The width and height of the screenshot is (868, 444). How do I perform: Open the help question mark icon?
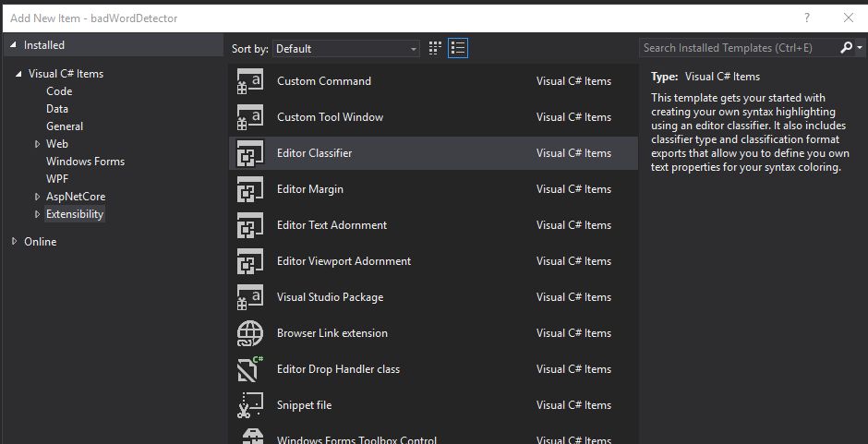pyautogui.click(x=807, y=18)
